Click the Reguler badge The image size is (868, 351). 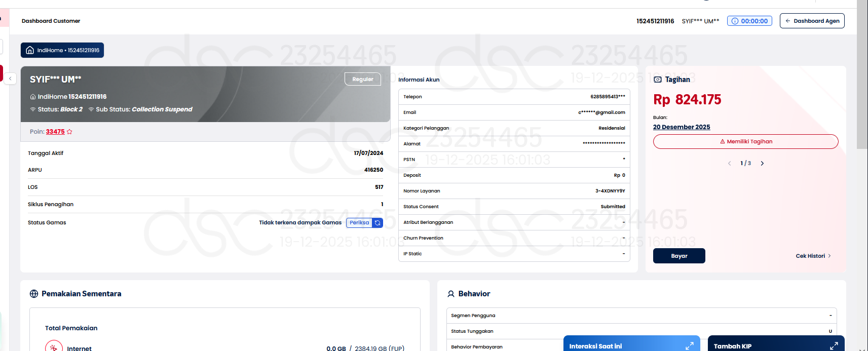[363, 79]
